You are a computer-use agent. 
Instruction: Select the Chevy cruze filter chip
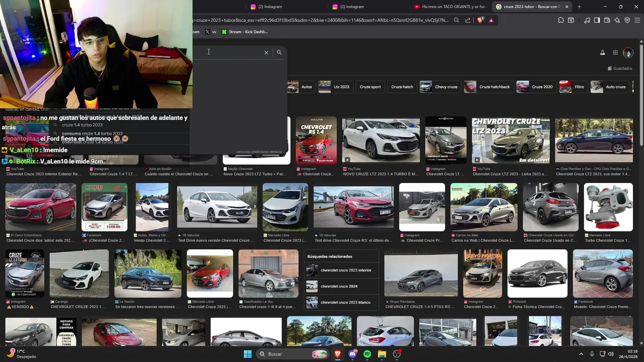pyautogui.click(x=439, y=86)
